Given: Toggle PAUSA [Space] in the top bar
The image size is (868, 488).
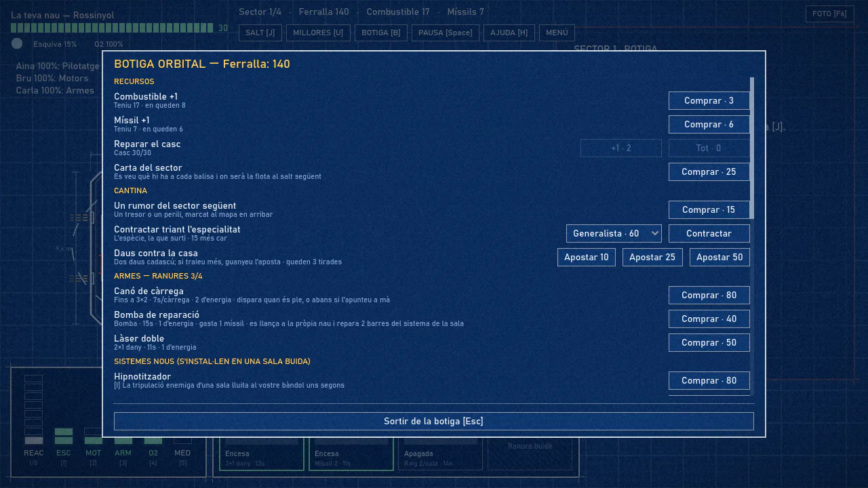Looking at the screenshot, I should click(446, 33).
